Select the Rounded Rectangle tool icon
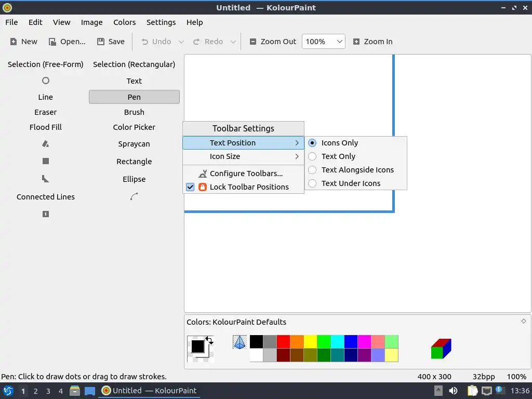 (46, 161)
